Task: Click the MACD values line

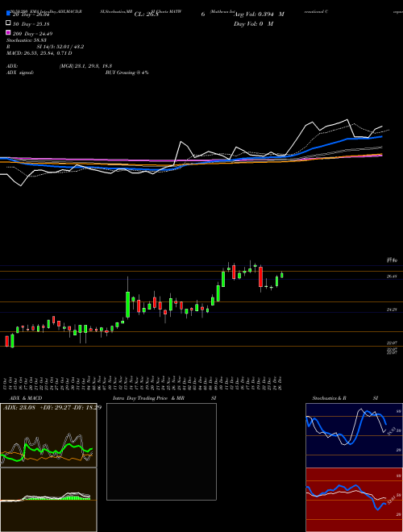Action: click(39, 53)
